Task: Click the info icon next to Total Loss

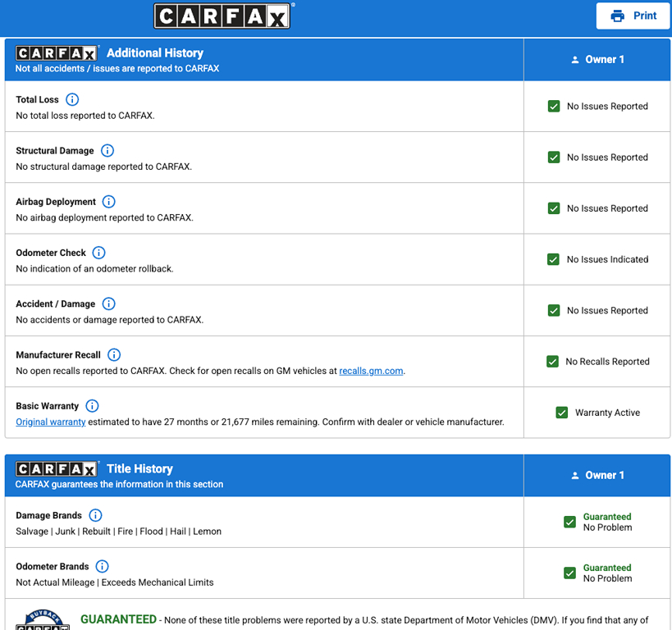Action: tap(72, 100)
